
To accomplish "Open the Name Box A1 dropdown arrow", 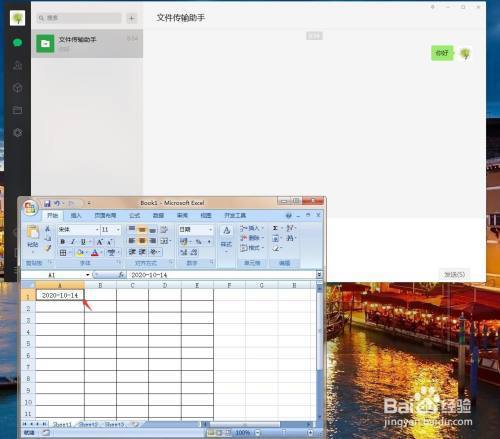I will (87, 275).
